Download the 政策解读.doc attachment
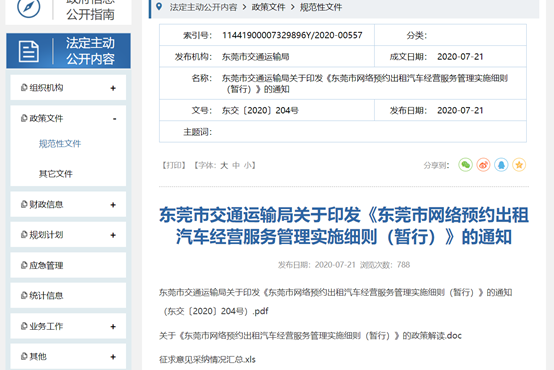Screen dimensions: 554x370 coord(310,335)
